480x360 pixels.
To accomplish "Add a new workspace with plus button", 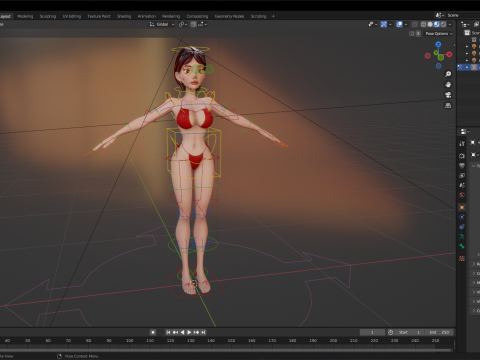I will [x=273, y=16].
